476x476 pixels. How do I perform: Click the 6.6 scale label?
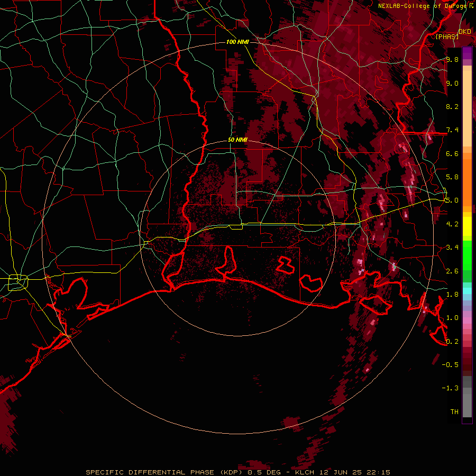pos(452,153)
